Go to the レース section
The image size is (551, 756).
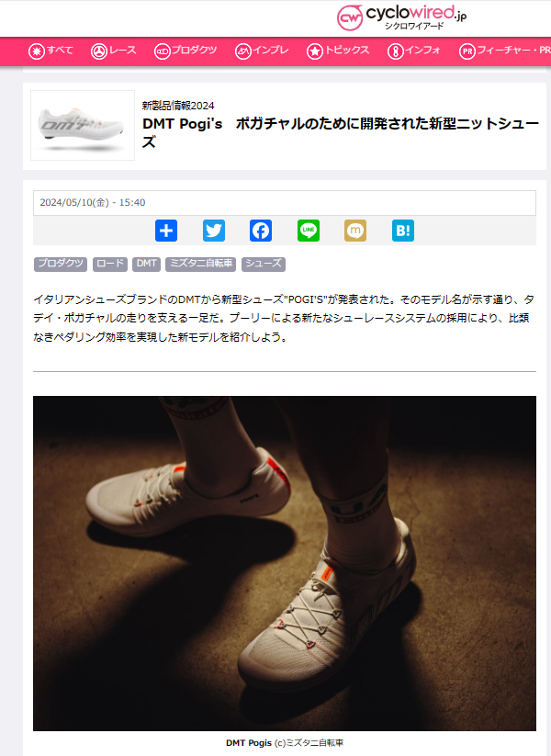coord(114,51)
